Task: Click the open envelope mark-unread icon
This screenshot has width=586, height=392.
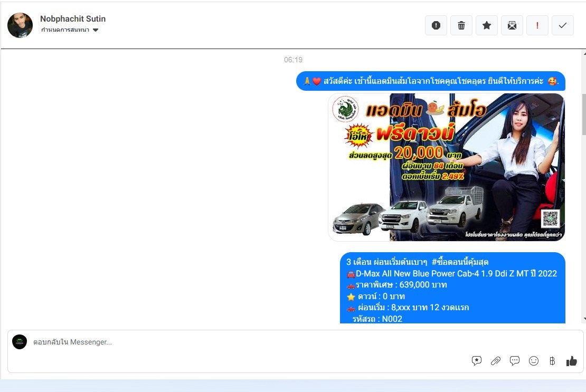Action: point(512,25)
